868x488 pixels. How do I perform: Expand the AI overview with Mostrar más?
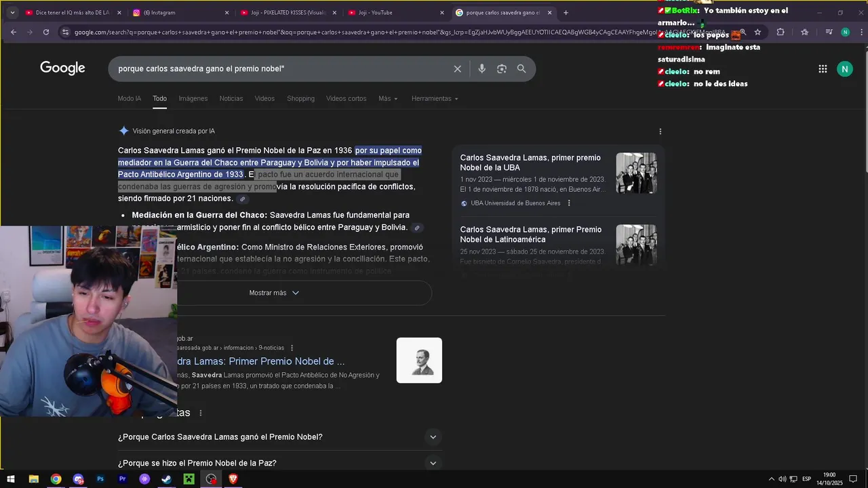pyautogui.click(x=274, y=293)
